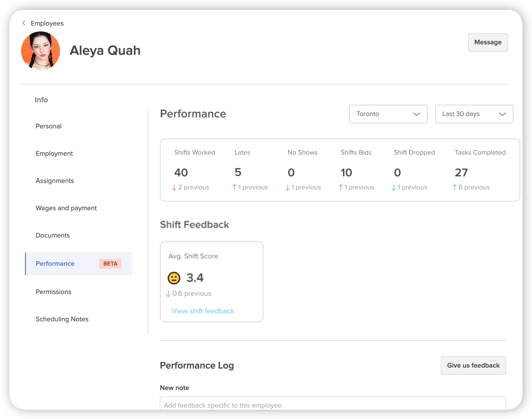This screenshot has height=419, width=532.
Task: Click the BETA badge next to Performance
Action: [x=110, y=264]
